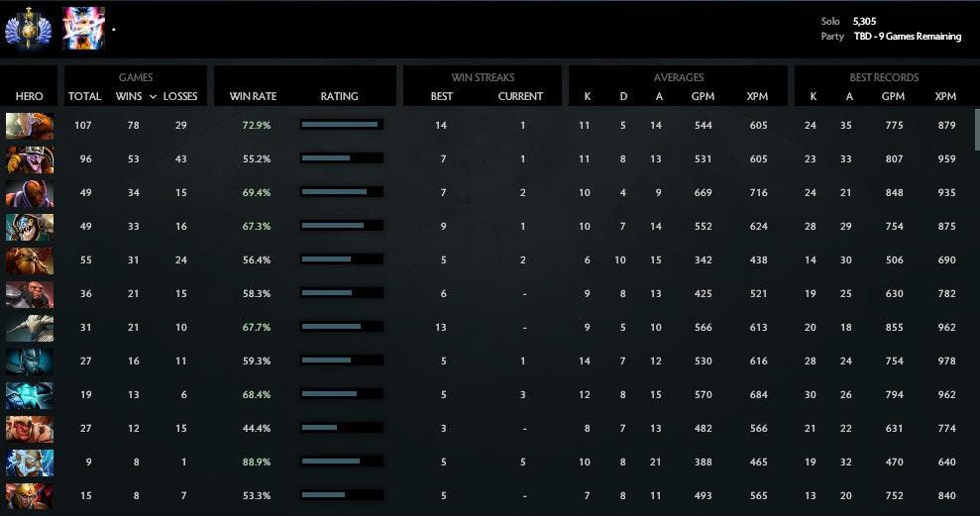980x516 pixels.
Task: Click the Rating column header
Action: 339,97
